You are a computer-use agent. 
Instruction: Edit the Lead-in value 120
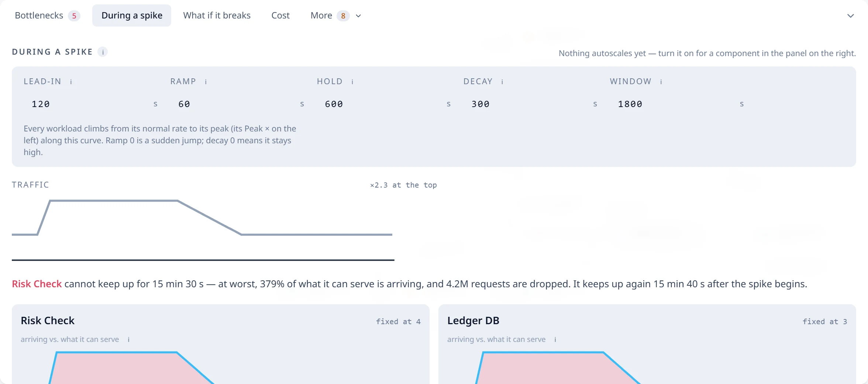tap(87, 104)
